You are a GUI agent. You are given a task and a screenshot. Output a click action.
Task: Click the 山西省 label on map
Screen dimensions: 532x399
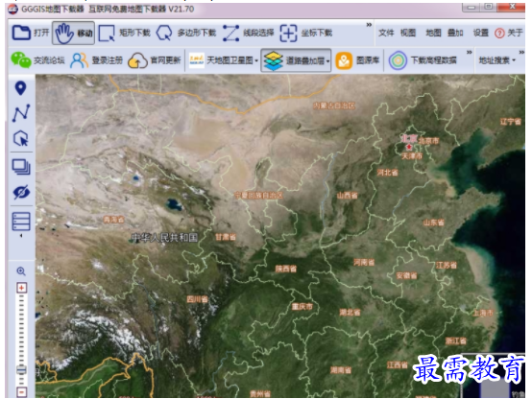347,196
